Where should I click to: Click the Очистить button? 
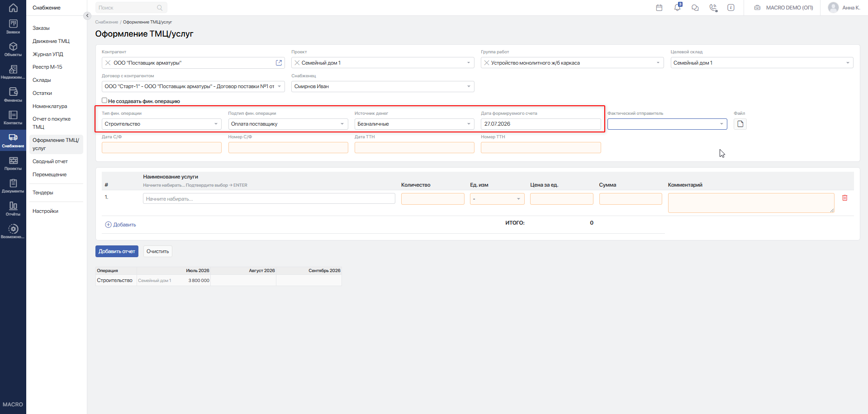(158, 251)
